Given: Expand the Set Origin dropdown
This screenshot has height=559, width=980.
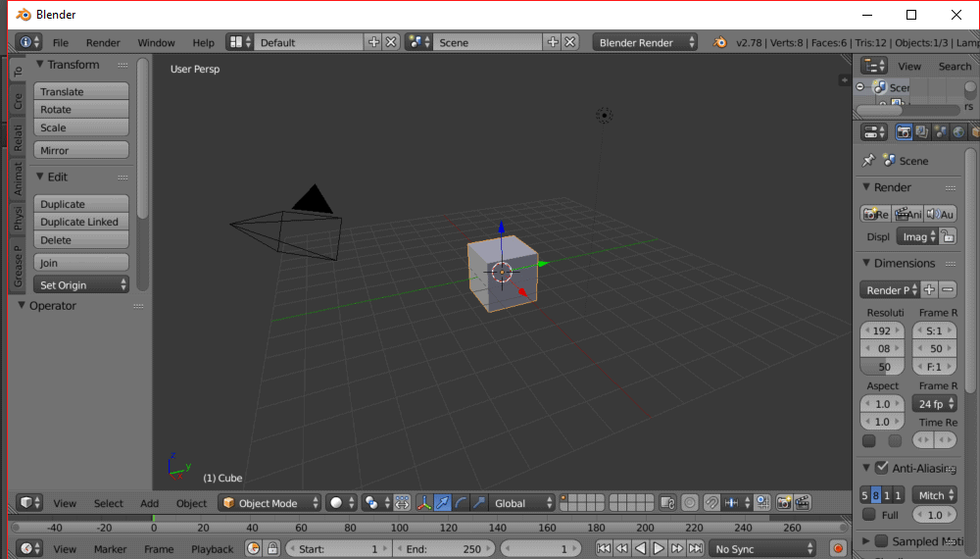Looking at the screenshot, I should pyautogui.click(x=82, y=285).
